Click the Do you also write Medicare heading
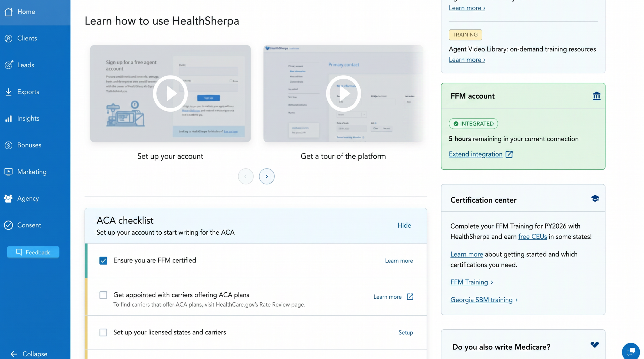 click(x=501, y=347)
